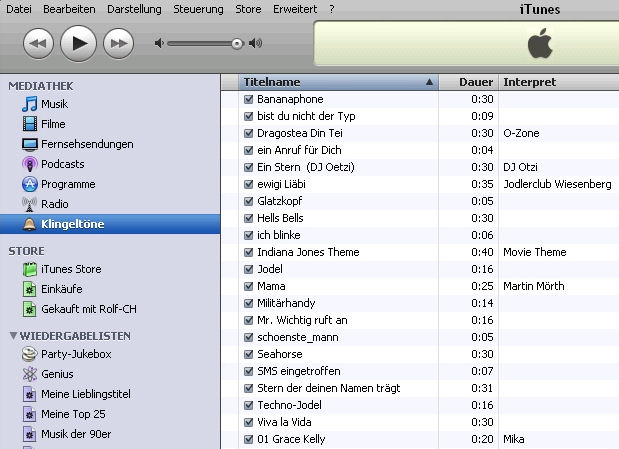
Task: Skip to the previous track
Action: tap(38, 43)
